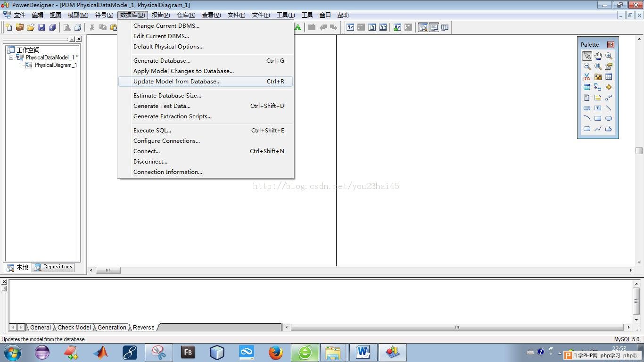
Task: Choose the Open Package Diagram tool in Palette
Action: point(598,66)
